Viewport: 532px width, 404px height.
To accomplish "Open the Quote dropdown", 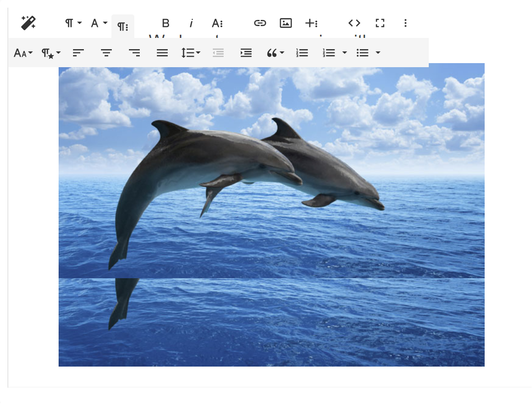I will click(275, 53).
